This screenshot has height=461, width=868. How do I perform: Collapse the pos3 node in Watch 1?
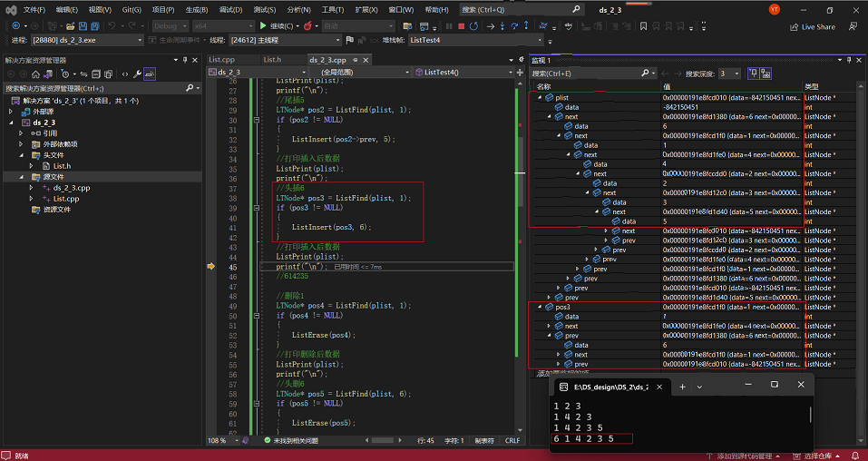click(539, 307)
